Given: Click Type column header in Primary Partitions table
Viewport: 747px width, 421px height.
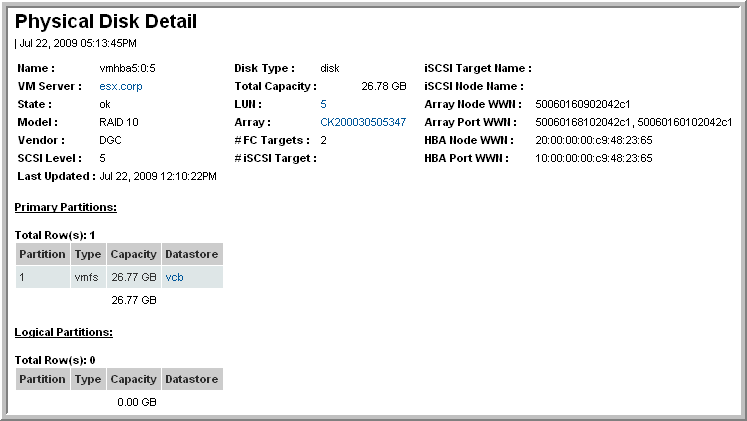Looking at the screenshot, I should 88,254.
